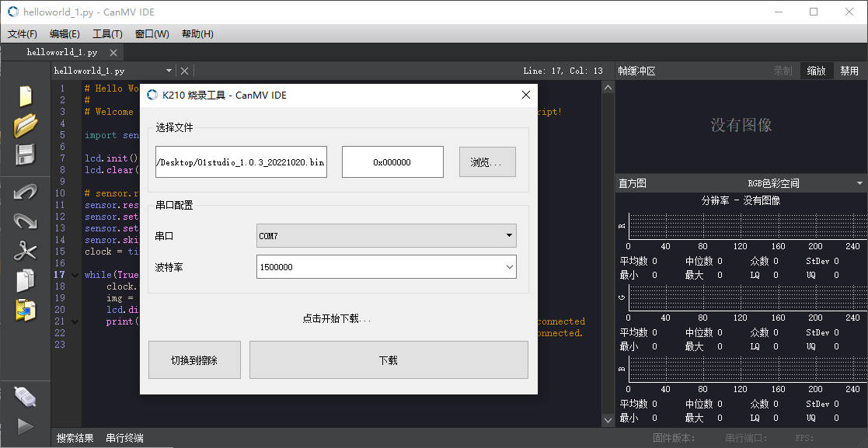Click the New File icon in sidebar
868x448 pixels.
tap(26, 96)
